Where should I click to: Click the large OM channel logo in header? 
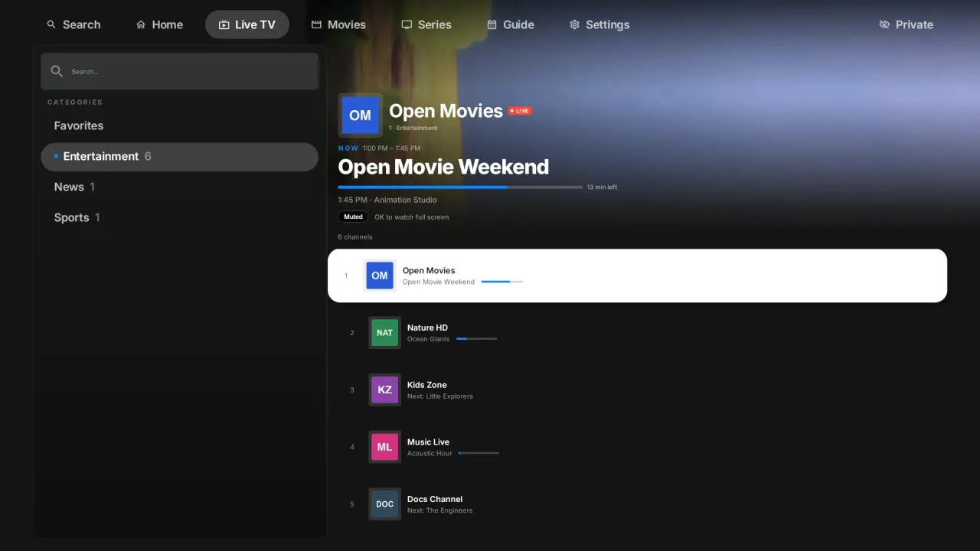[360, 116]
